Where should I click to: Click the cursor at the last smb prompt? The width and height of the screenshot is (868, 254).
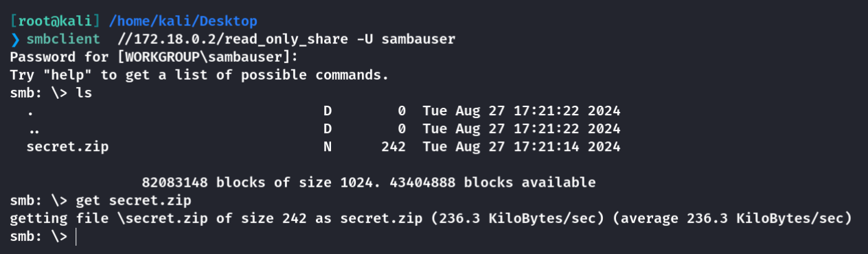pos(77,236)
